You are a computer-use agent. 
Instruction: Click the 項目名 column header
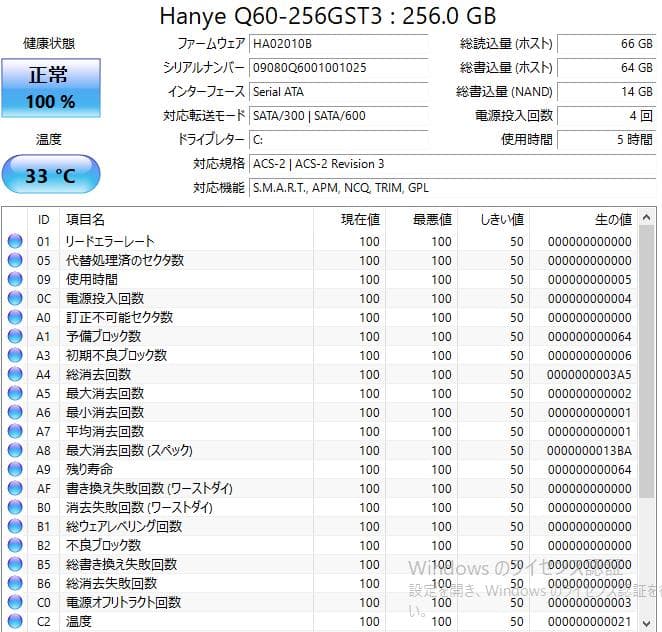tap(186, 220)
